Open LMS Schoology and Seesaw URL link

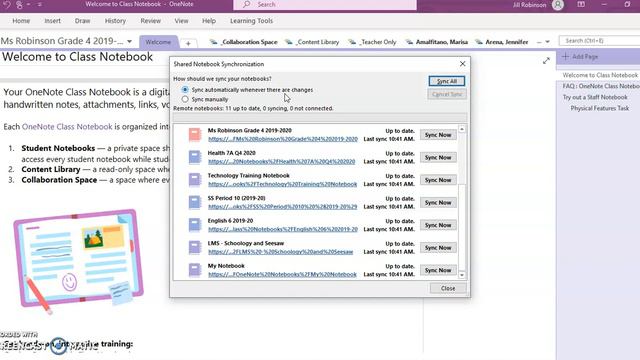coord(280,252)
